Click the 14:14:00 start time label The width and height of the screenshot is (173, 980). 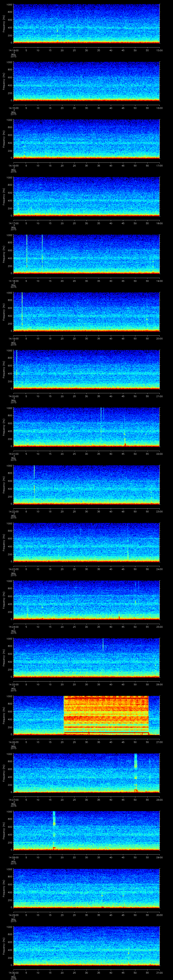13,51
